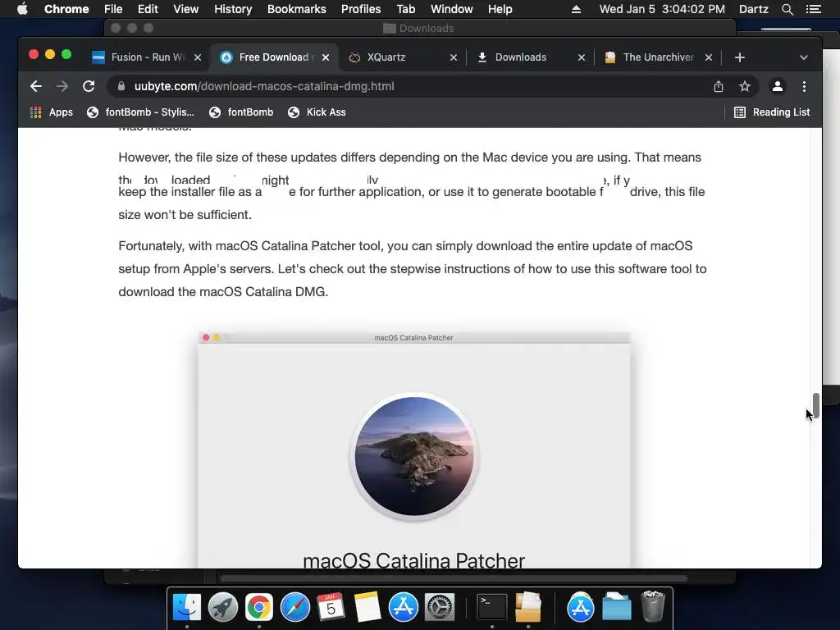Open the fontBomb - Stylis... bookmark
This screenshot has height=630, width=840.
[141, 112]
